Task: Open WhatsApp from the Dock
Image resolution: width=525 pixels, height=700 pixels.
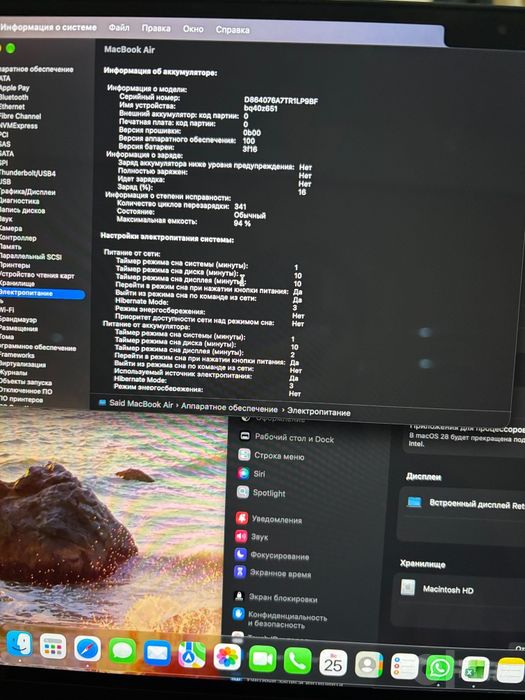Action: coord(440,668)
